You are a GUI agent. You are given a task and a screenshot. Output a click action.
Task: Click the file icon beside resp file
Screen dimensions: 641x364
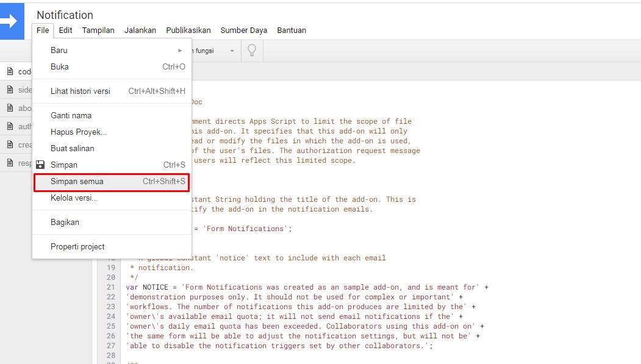click(x=10, y=163)
